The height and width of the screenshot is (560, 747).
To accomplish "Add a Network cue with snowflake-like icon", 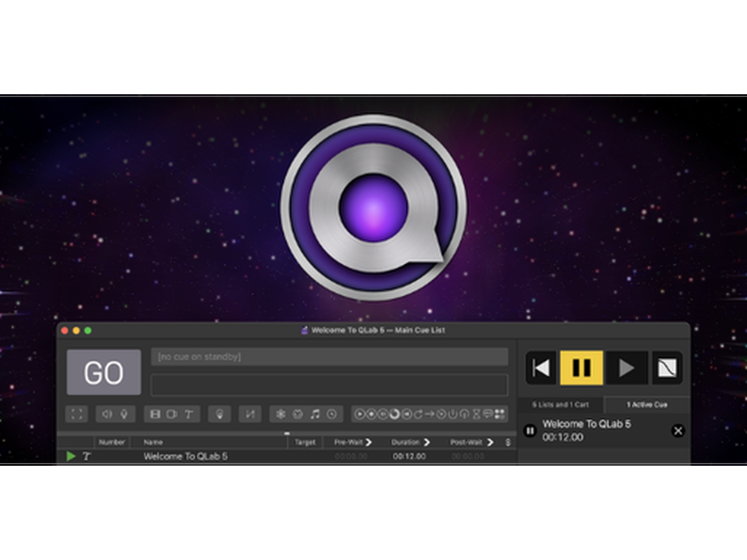I will coord(281,413).
